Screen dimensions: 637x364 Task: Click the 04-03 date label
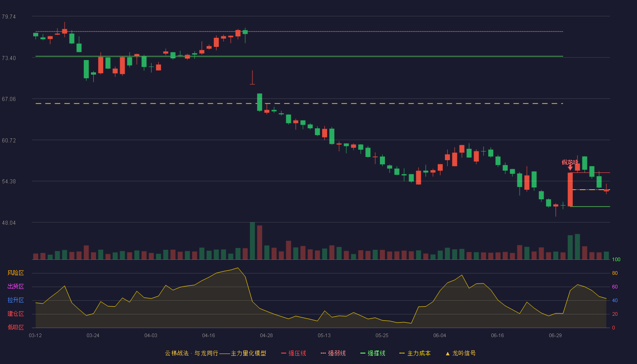[151, 335]
